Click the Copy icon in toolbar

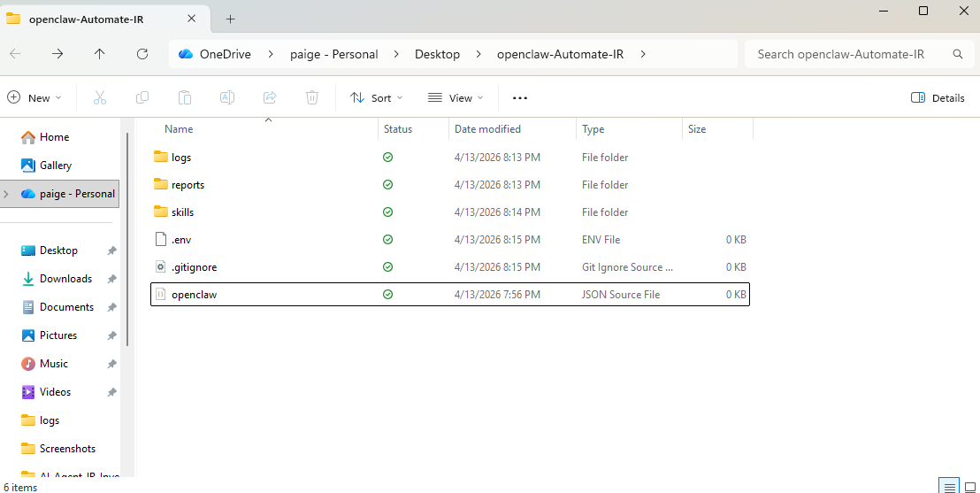click(142, 97)
